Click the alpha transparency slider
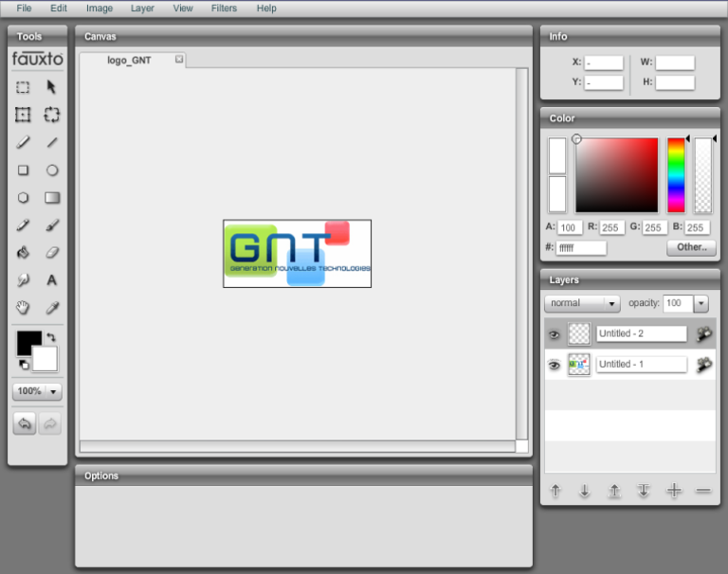Image resolution: width=728 pixels, height=574 pixels. [703, 175]
